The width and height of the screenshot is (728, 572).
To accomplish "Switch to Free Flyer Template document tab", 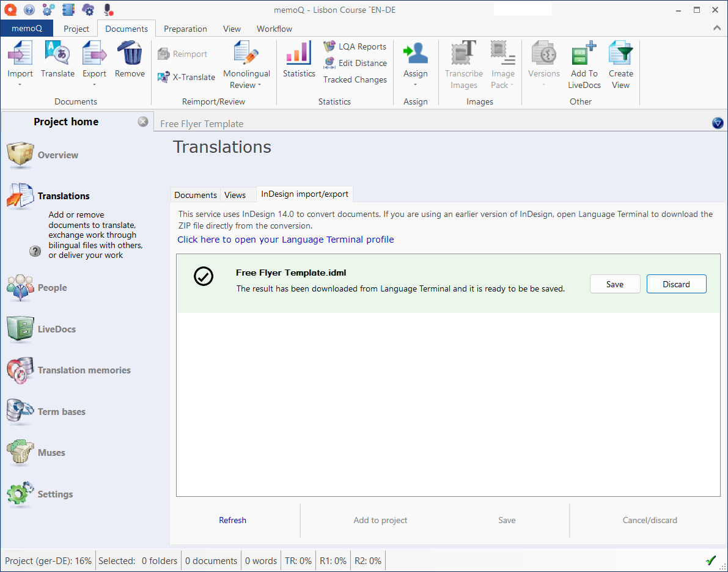I will click(202, 124).
